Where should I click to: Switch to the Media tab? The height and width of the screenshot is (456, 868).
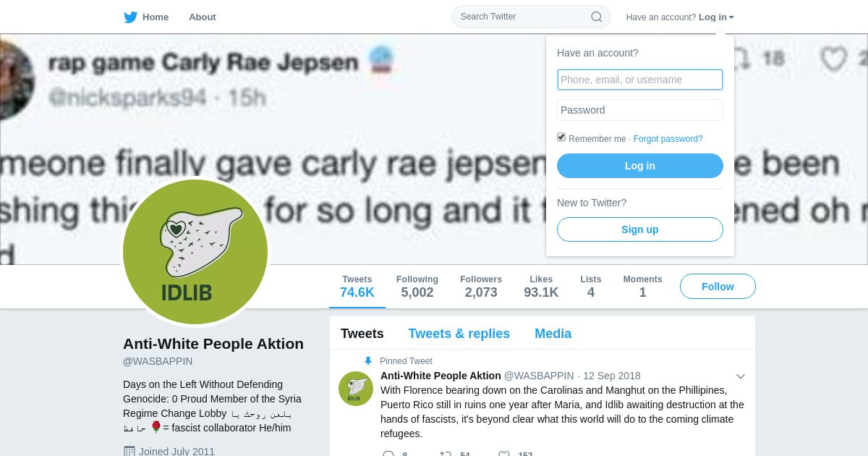coord(553,334)
